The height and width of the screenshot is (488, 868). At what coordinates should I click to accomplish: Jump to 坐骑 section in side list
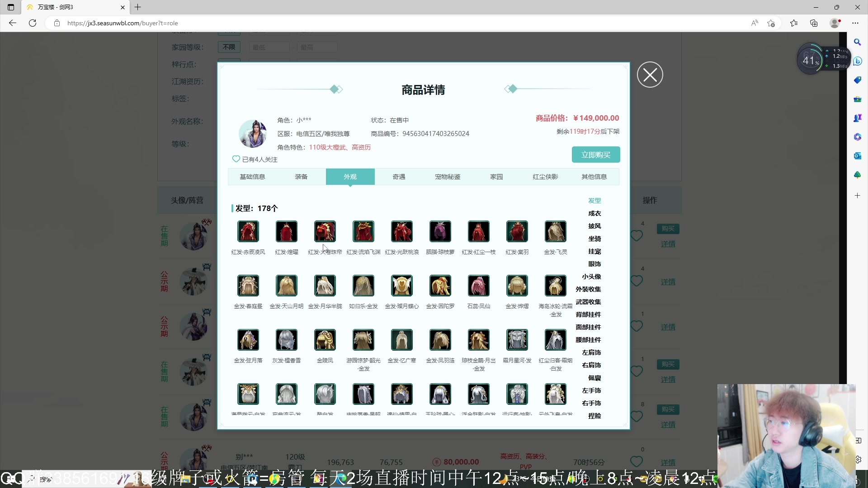pos(594,239)
